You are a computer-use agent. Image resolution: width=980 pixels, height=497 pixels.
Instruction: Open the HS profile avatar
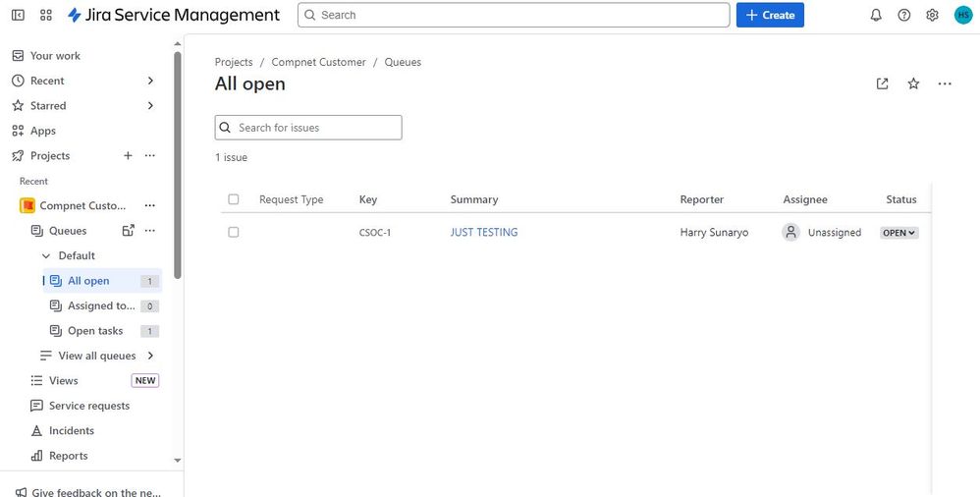[963, 15]
